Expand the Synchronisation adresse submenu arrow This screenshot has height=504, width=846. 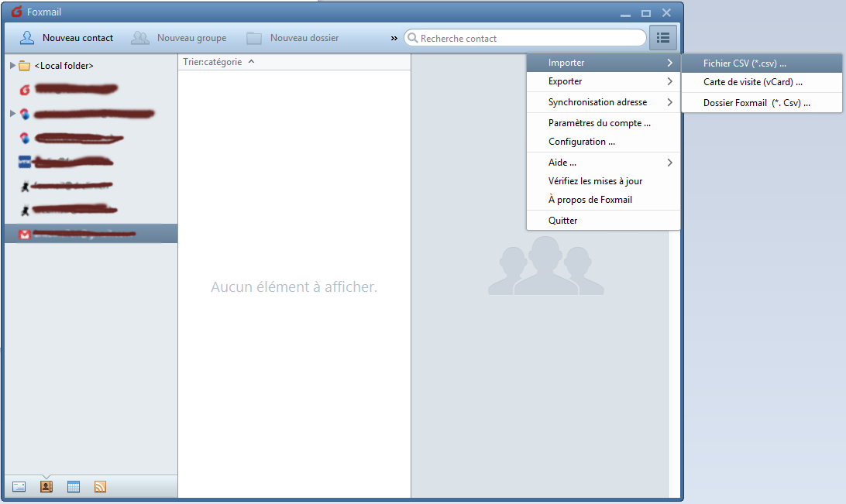click(x=669, y=102)
